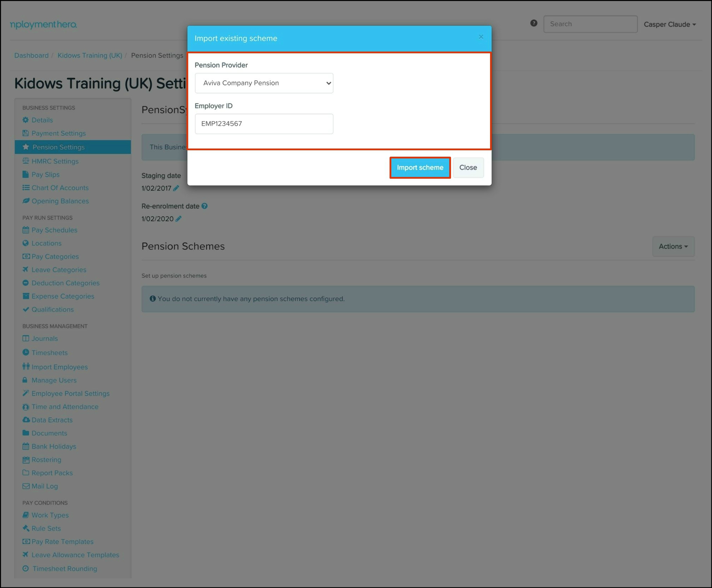
Task: Click the HMRC Settings scales icon
Action: click(26, 161)
